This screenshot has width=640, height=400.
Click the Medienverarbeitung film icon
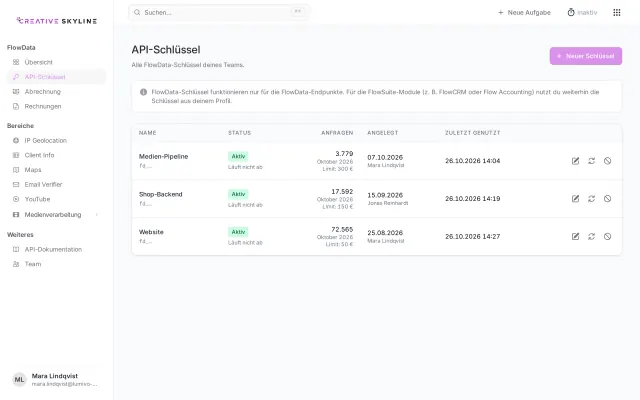[16, 215]
